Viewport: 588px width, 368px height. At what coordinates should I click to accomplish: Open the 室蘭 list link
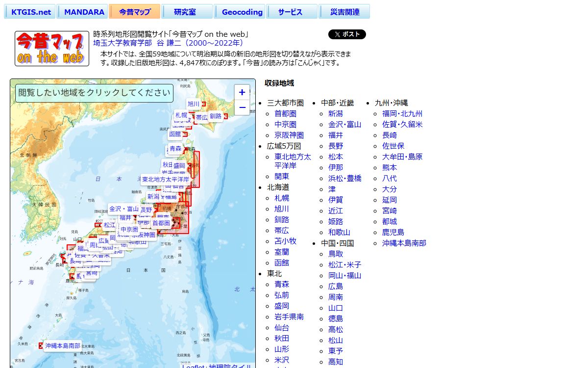(282, 252)
